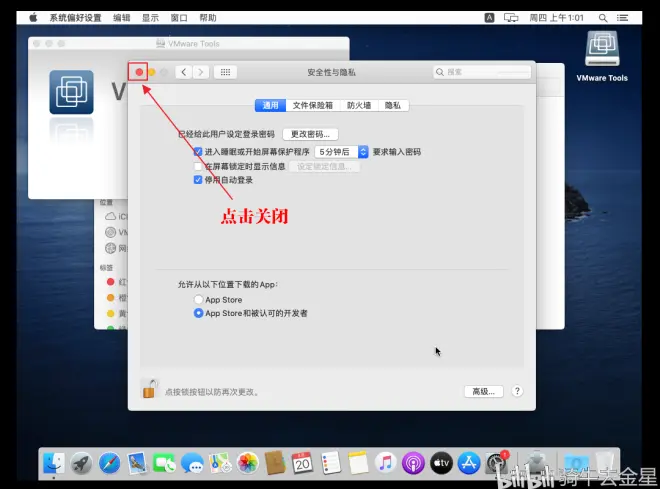This screenshot has height=489, width=660.
Task: Click display mirroring icon in menu bar
Action: tap(511, 18)
